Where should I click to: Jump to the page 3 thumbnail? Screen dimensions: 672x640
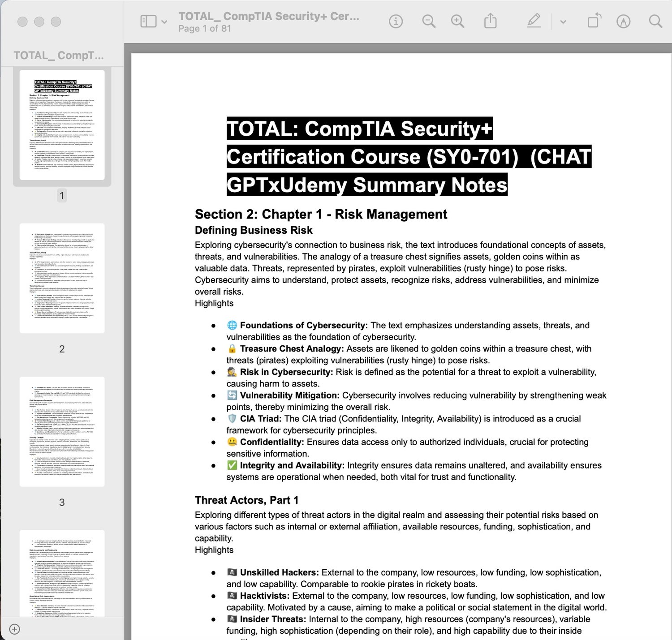pyautogui.click(x=62, y=431)
